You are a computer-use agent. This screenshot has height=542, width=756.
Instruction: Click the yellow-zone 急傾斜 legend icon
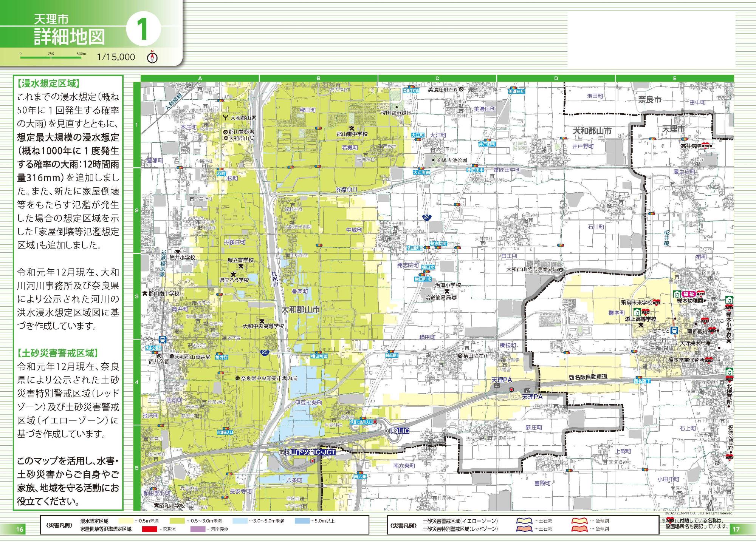(x=580, y=521)
